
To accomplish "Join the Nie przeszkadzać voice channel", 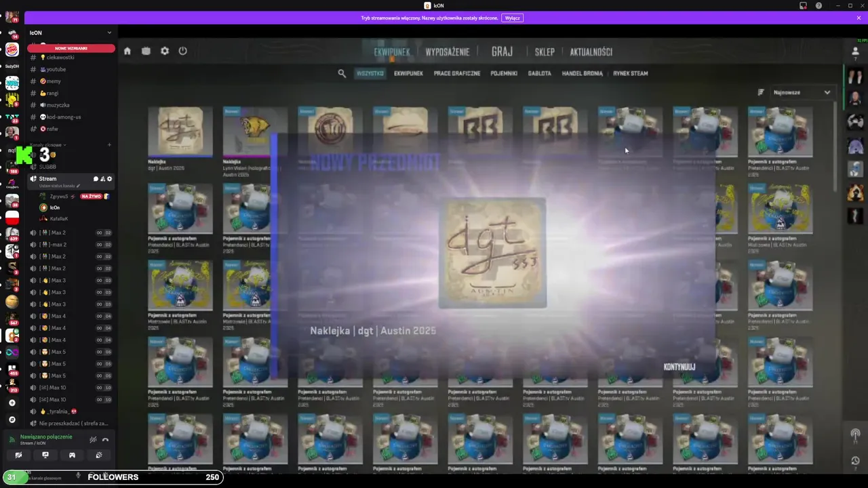I will [x=71, y=424].
